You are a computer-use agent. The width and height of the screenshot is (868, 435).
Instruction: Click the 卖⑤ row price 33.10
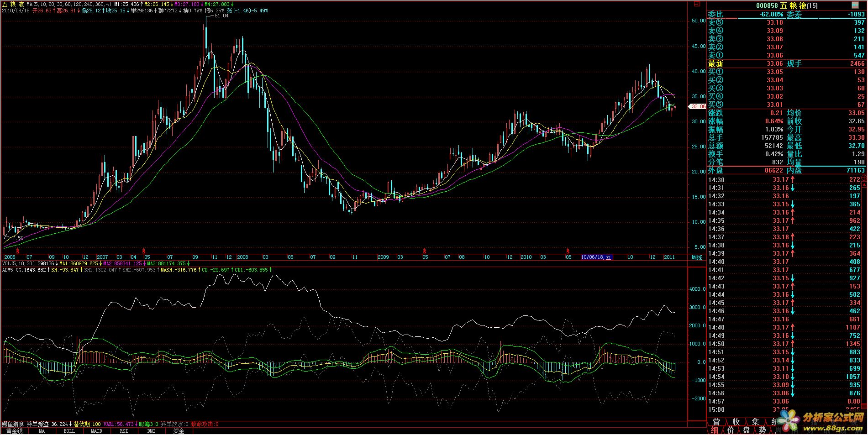tap(774, 22)
